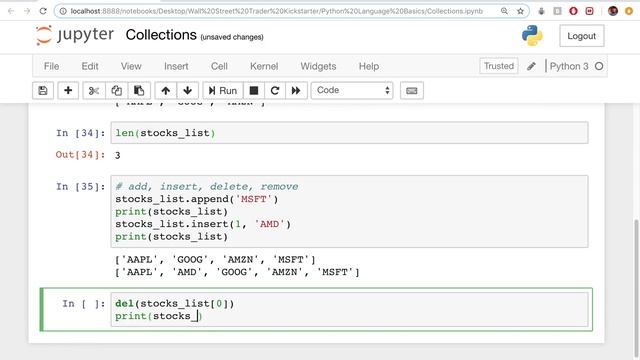The width and height of the screenshot is (640, 360).
Task: Interrupt the kernel with the stop icon
Action: point(254,90)
